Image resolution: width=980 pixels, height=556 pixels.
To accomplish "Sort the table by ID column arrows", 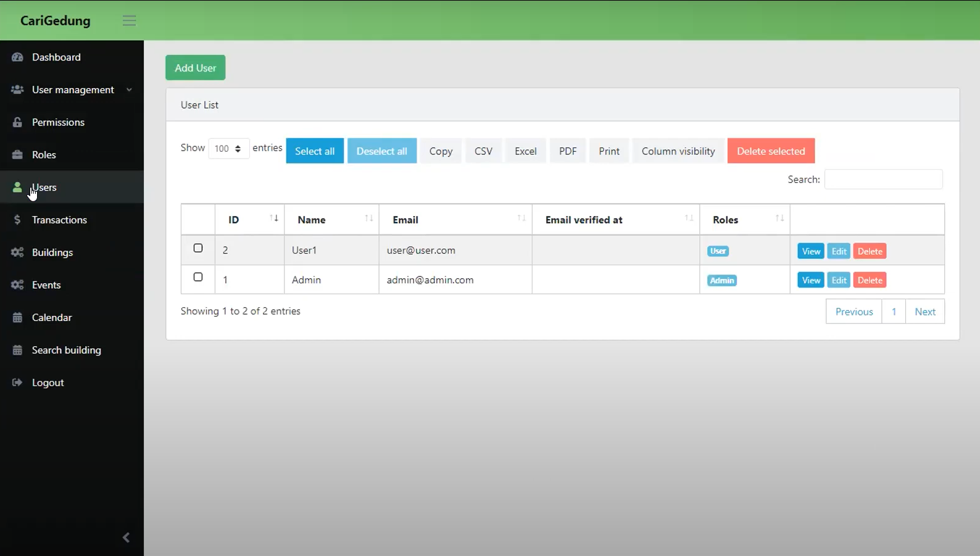I will click(274, 218).
